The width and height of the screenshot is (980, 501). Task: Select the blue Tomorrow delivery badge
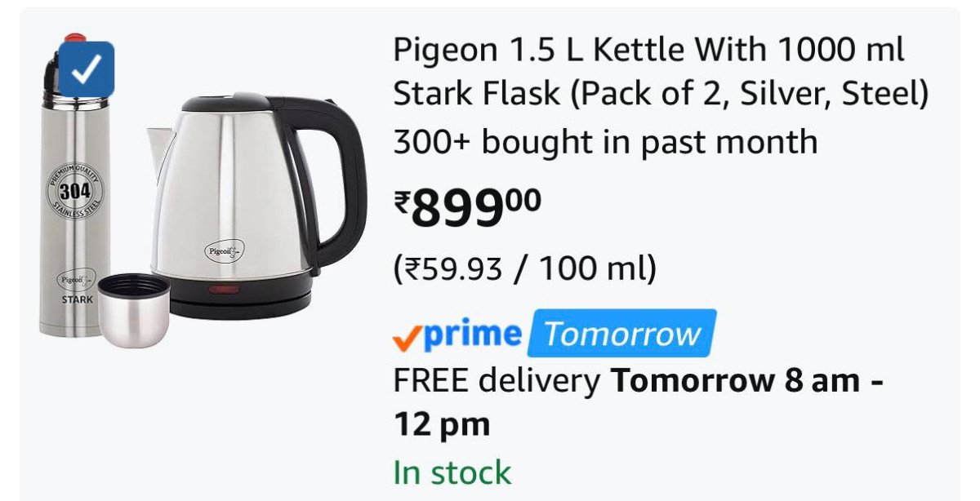coord(622,334)
